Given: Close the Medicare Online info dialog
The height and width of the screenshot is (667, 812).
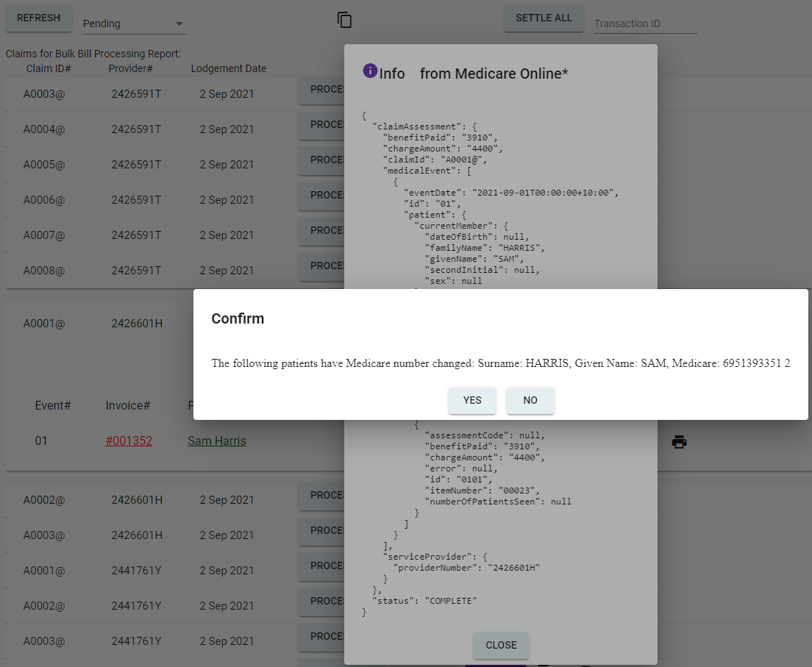Looking at the screenshot, I should [x=501, y=645].
